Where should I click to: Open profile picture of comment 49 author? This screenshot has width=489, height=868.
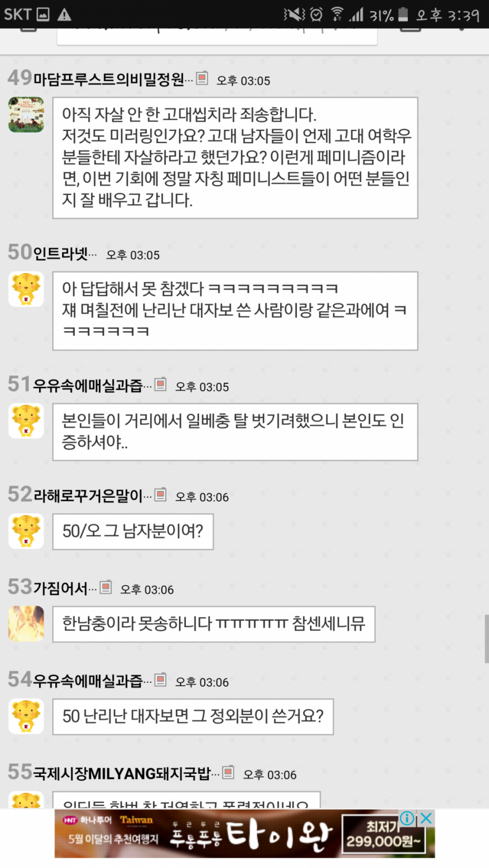(x=26, y=115)
